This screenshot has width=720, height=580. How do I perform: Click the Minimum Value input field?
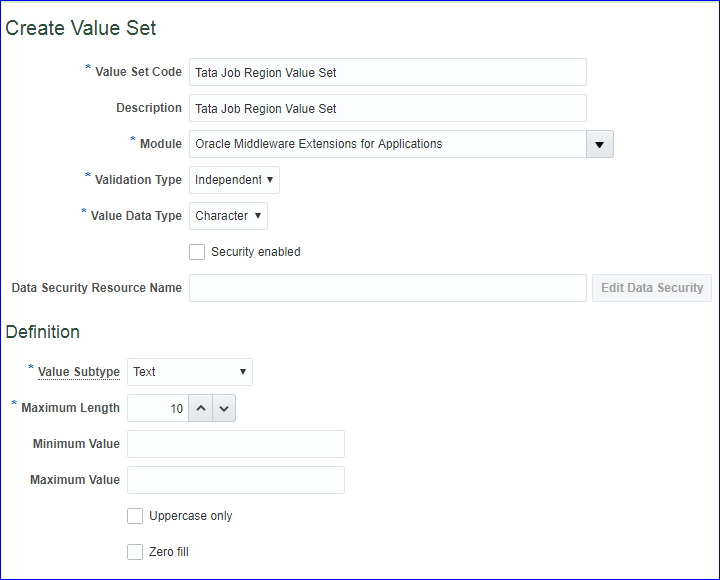coord(236,444)
